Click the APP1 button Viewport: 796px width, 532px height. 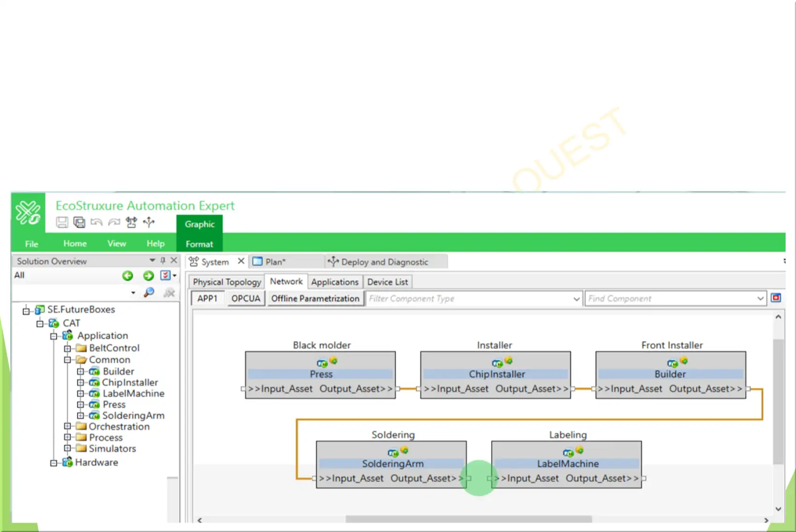207,298
